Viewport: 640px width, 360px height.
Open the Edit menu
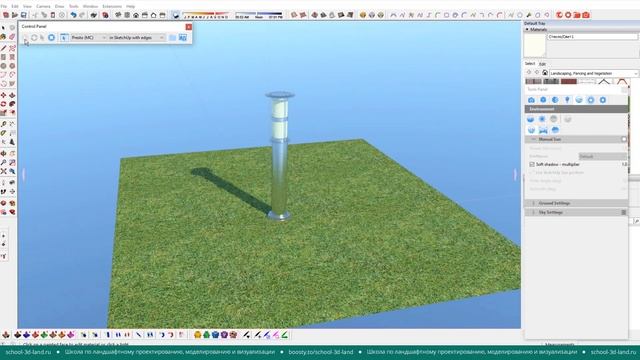coord(15,7)
